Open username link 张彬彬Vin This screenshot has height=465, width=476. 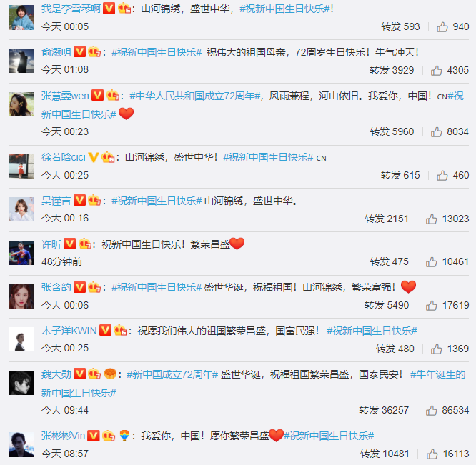click(x=63, y=436)
